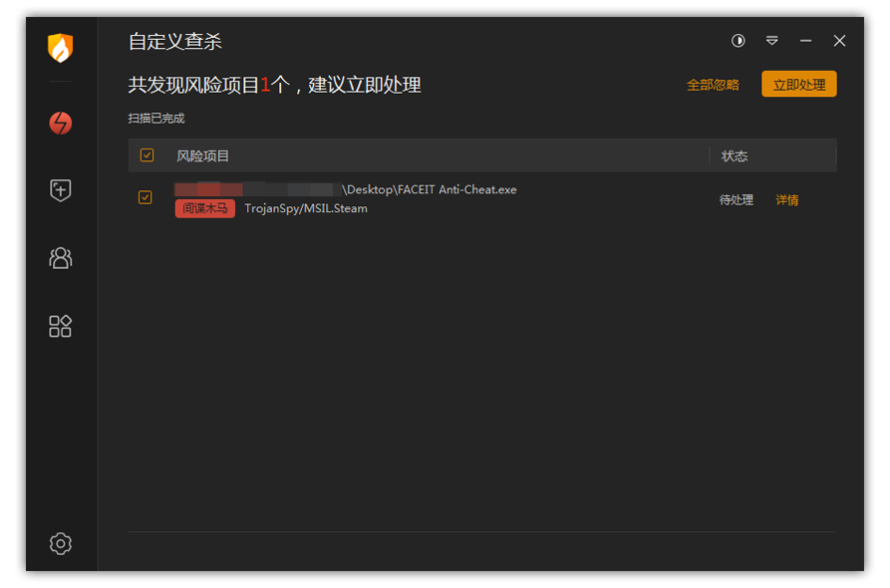Expand the main menu dropdown arrow
Viewport: 890px width, 588px height.
tap(772, 41)
